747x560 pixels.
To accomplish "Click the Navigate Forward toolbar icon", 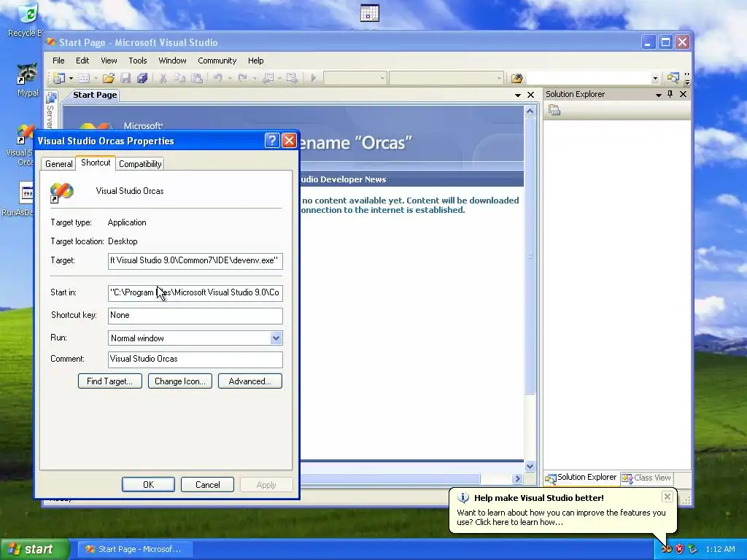I will pyautogui.click(x=292, y=78).
